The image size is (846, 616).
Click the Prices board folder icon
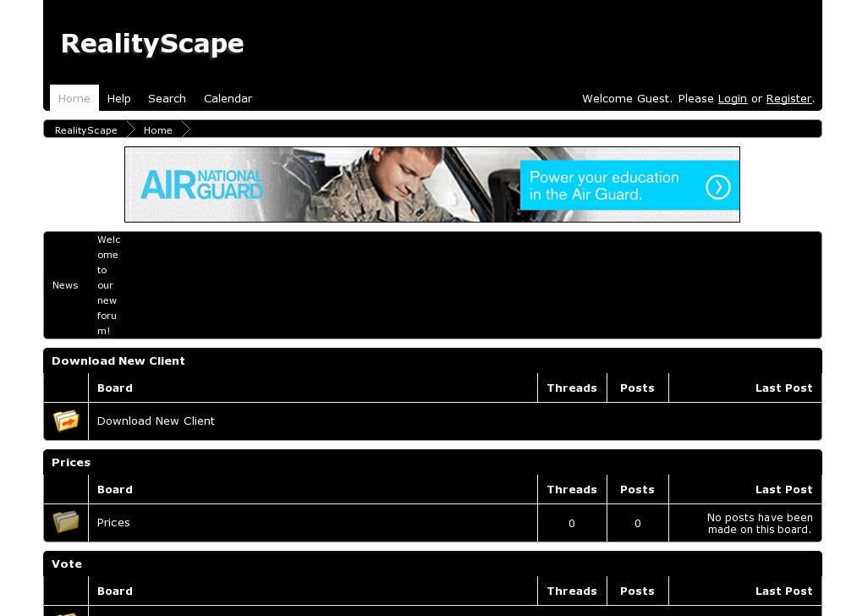[66, 522]
